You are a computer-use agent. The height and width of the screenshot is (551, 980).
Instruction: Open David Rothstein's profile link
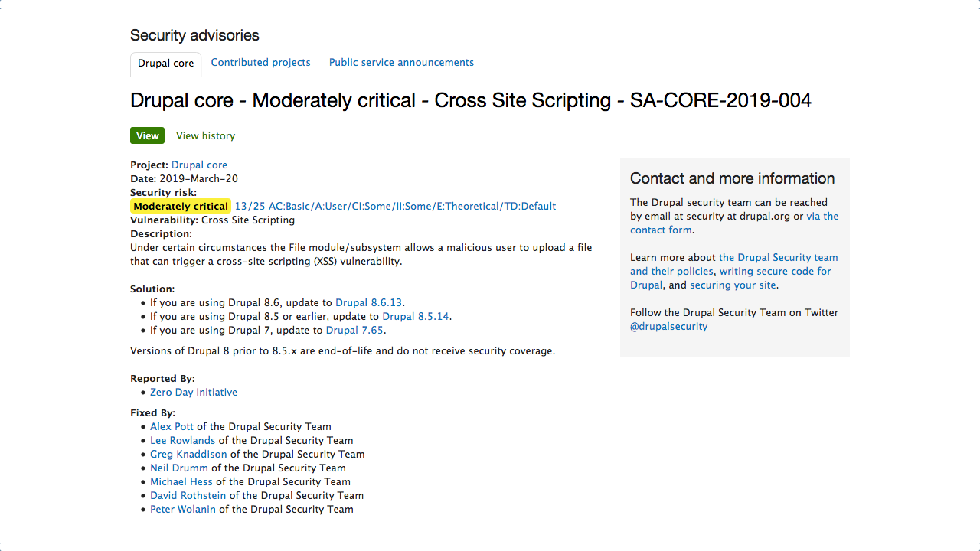[188, 495]
